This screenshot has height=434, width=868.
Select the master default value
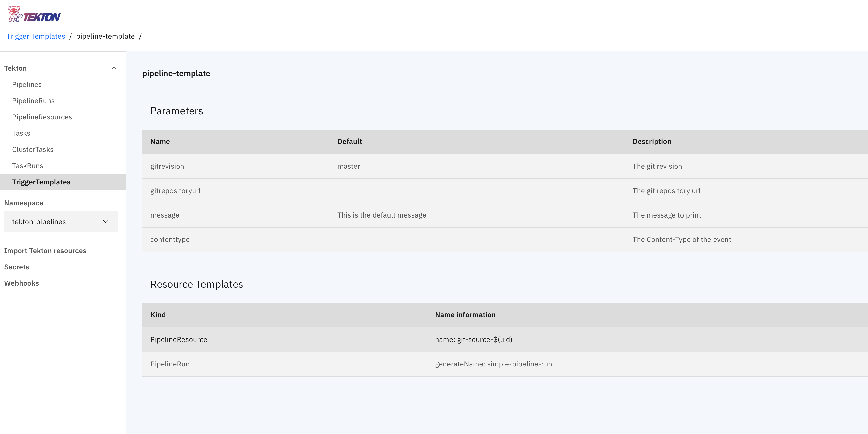[x=349, y=166]
